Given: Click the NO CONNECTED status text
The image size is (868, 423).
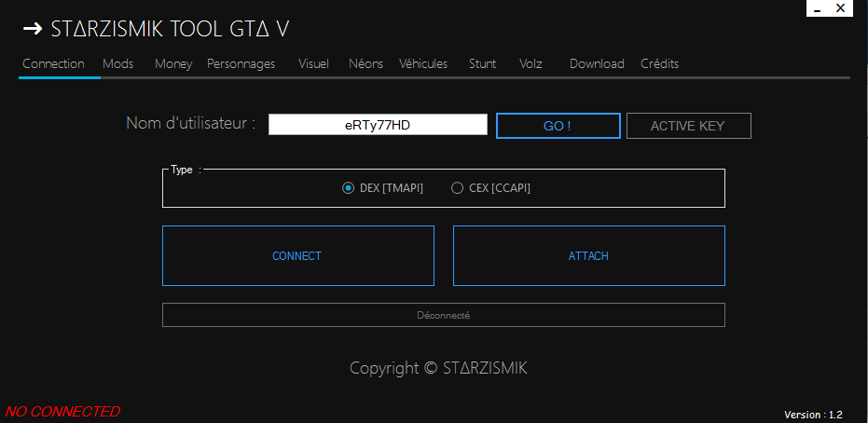Looking at the screenshot, I should click(62, 412).
